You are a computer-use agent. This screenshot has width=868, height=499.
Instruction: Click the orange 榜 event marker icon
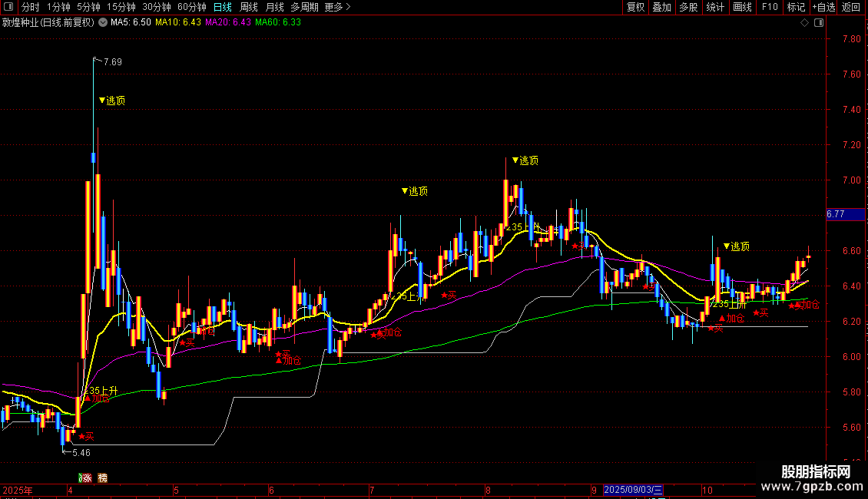click(102, 478)
